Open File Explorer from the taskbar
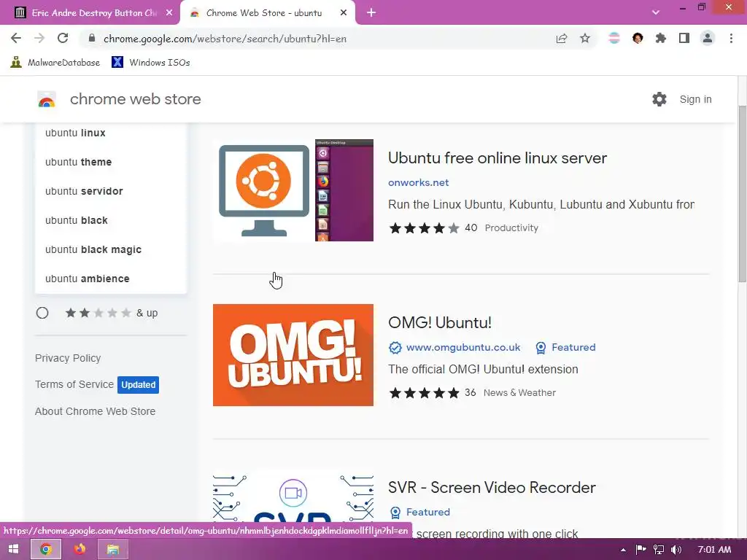The height and width of the screenshot is (560, 747). (113, 549)
